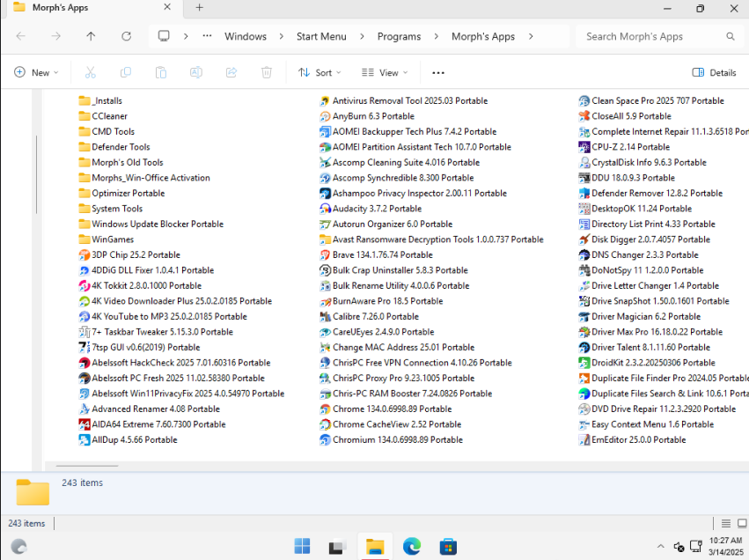Click the horizontal scrollbar below file list
Viewport: 749px width, 560px height.
[x=87, y=466]
